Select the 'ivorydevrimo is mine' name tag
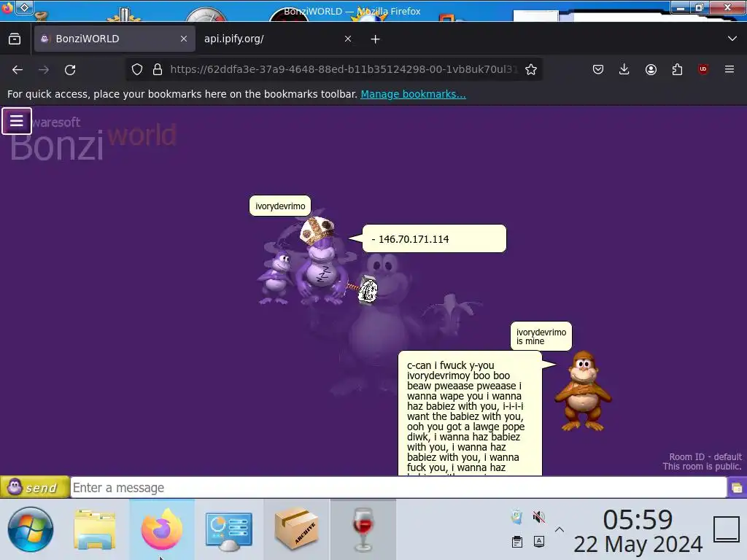The width and height of the screenshot is (747, 560). 541,336
